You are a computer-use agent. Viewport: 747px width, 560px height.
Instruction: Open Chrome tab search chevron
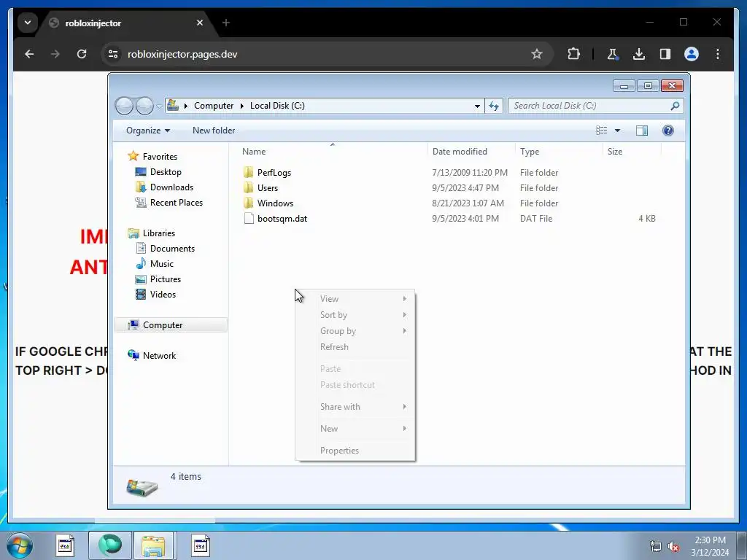point(28,23)
